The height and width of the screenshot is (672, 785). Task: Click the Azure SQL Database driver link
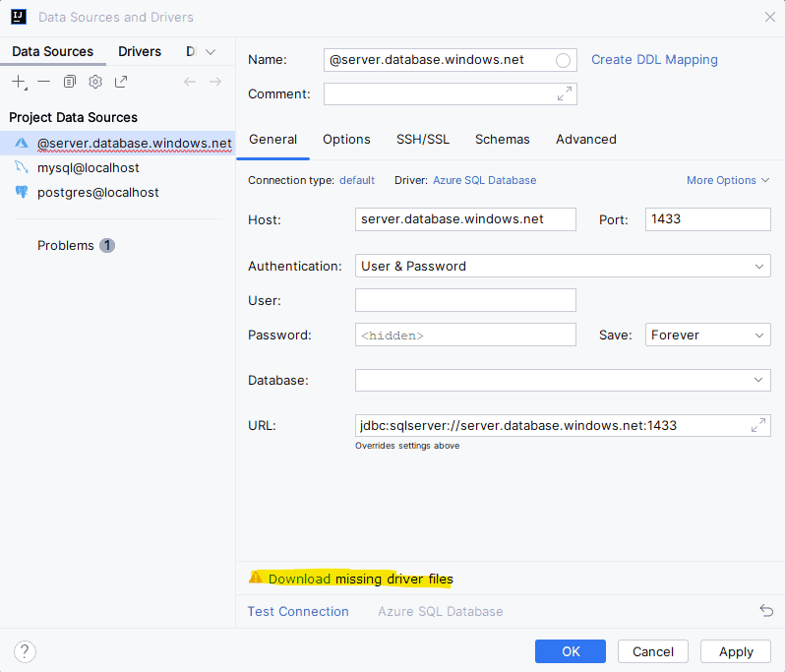pos(485,180)
